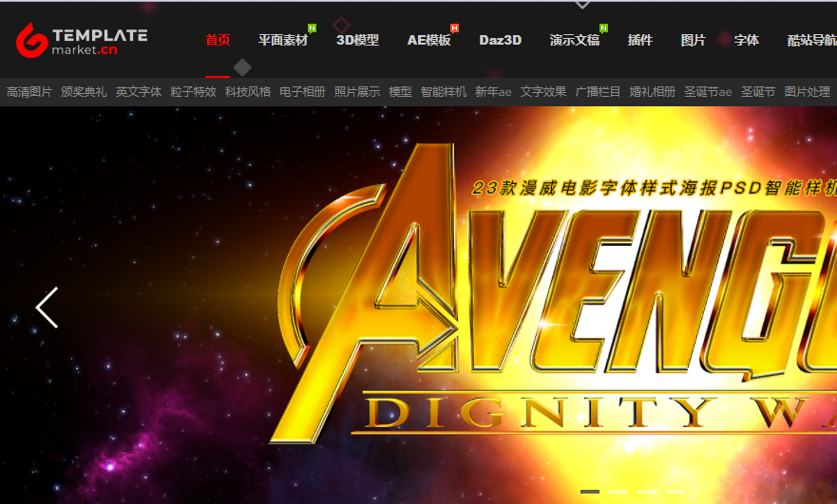Screen dimensions: 837x504
Task: Open the 图片 menu
Action: coord(693,40)
